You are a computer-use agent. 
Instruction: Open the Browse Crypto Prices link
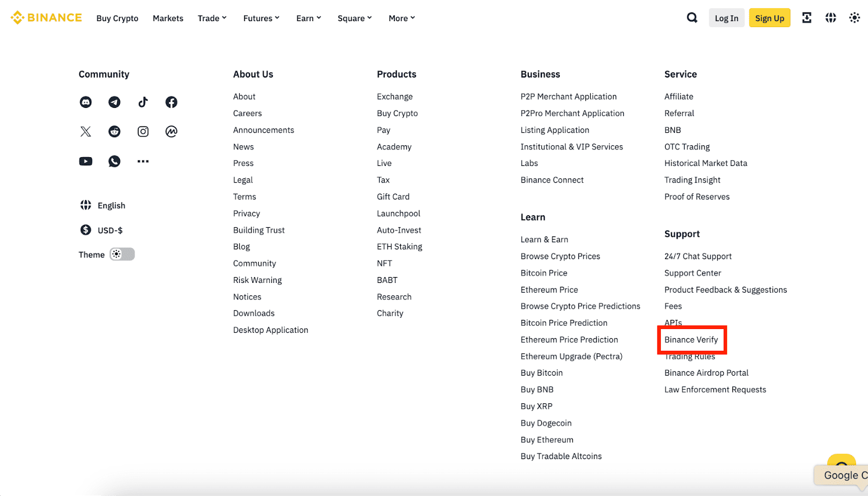coord(560,256)
